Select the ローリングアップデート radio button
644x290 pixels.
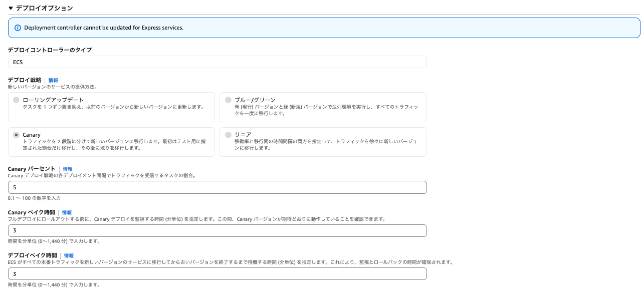[16, 99]
